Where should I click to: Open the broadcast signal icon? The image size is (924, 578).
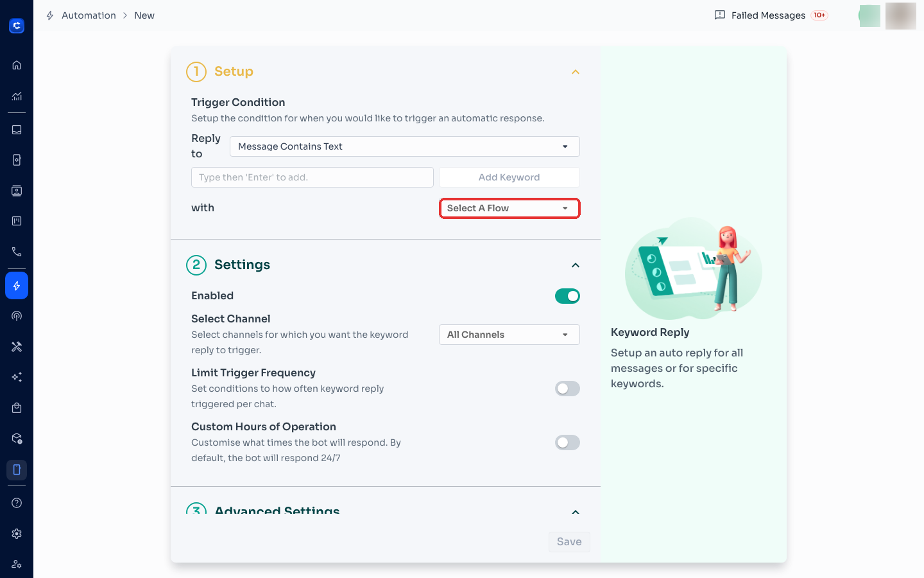point(17,316)
